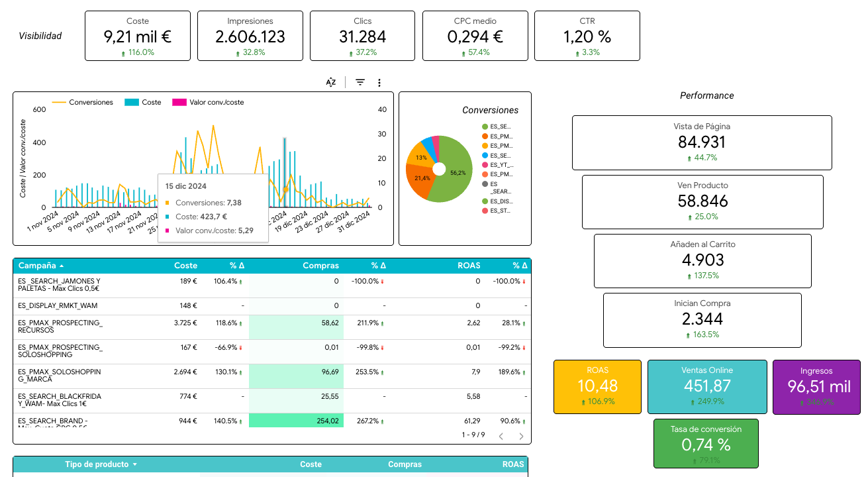Open the Tipo de producto header dropdown
This screenshot has height=477, width=868.
135,465
